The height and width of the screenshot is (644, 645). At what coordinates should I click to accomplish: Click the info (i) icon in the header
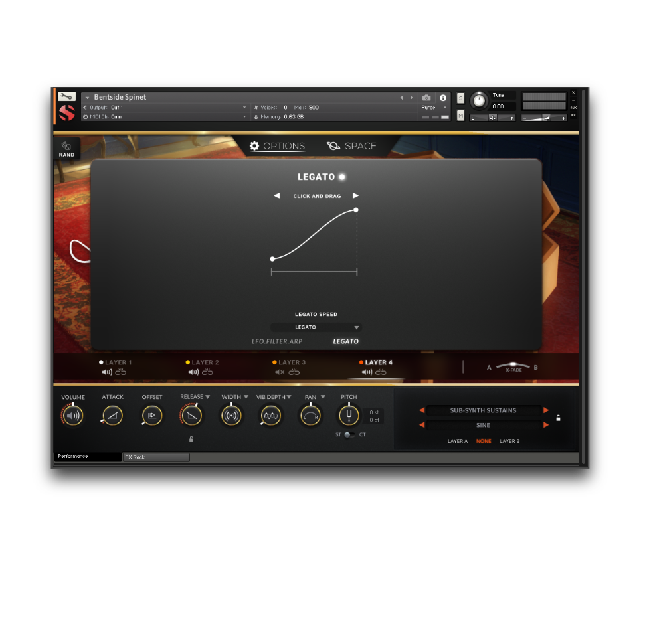tap(442, 97)
